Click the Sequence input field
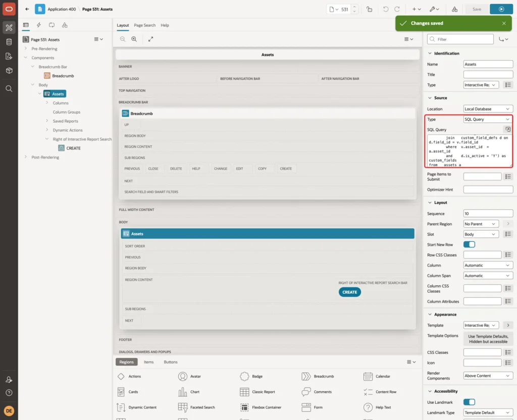The image size is (517, 420). pyautogui.click(x=488, y=214)
